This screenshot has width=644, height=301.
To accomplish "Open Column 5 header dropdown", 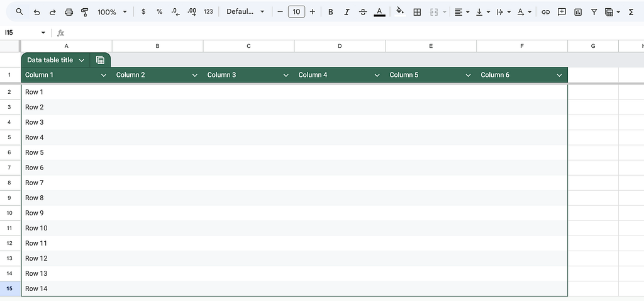I will coord(468,76).
